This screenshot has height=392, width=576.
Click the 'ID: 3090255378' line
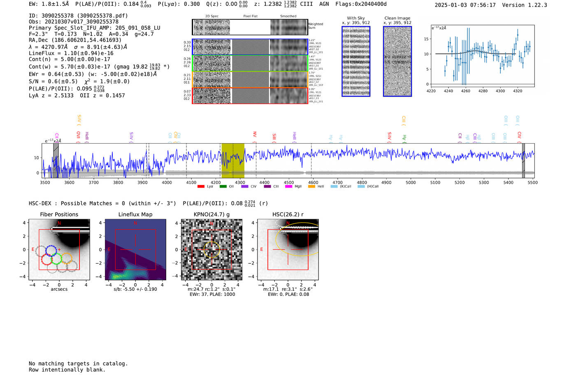tap(78, 16)
